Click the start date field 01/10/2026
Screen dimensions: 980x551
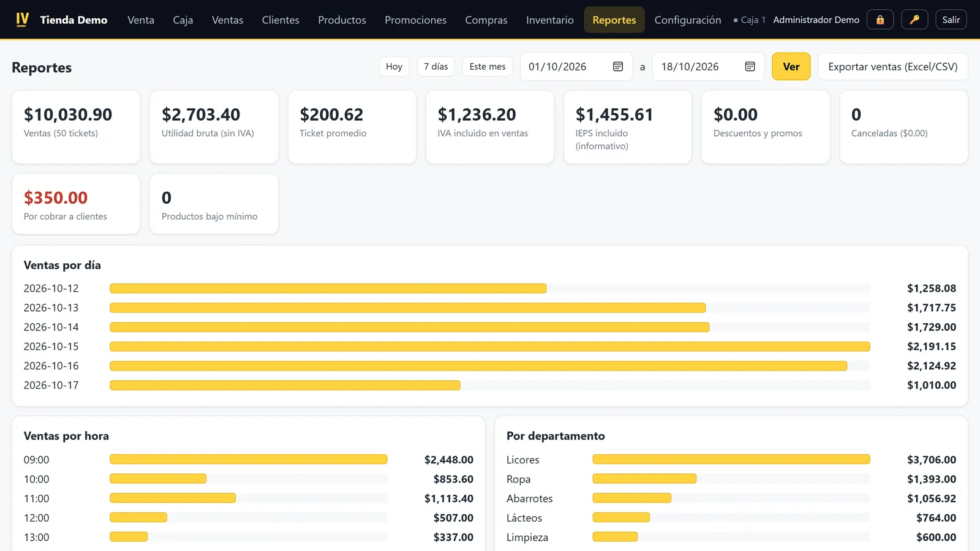[576, 67]
